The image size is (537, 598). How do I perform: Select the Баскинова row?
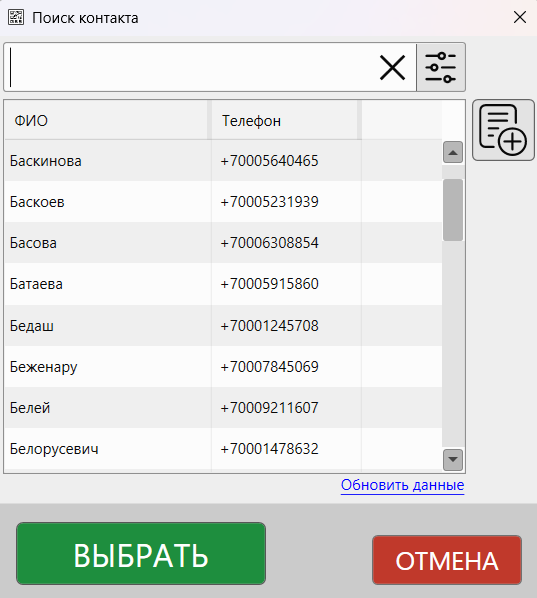tap(223, 161)
